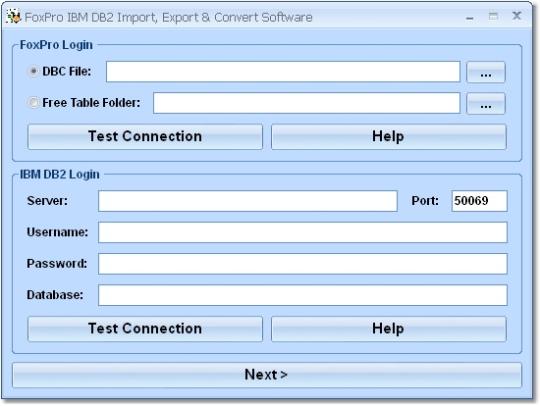
Task: Maximize the application window
Action: coord(493,16)
